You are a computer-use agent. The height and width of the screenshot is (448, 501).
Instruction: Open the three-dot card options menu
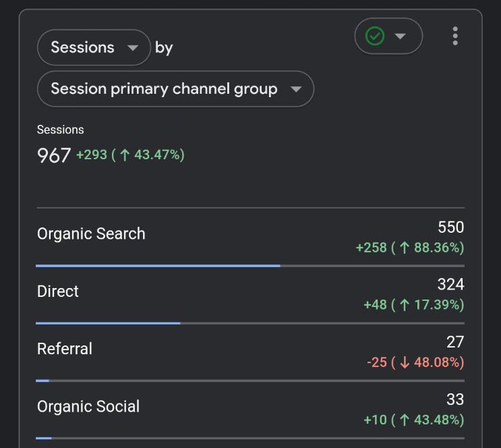point(455,36)
